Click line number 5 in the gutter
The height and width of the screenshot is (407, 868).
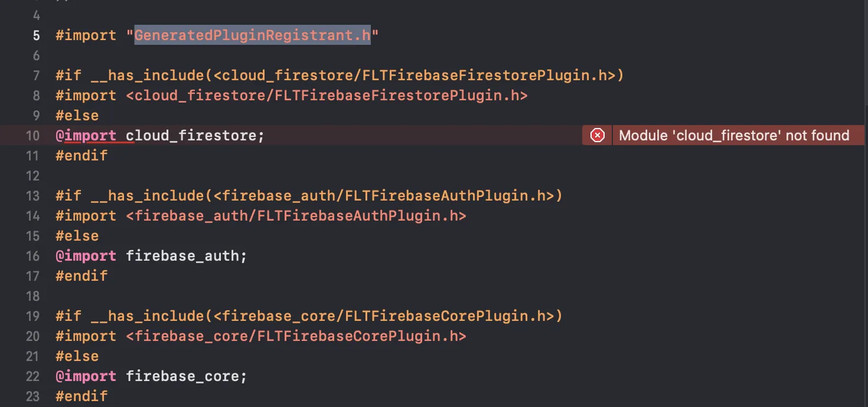37,35
